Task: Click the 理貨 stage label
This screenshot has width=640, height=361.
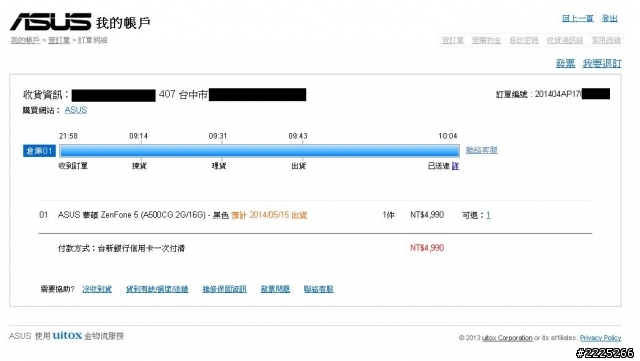Action: [x=219, y=166]
